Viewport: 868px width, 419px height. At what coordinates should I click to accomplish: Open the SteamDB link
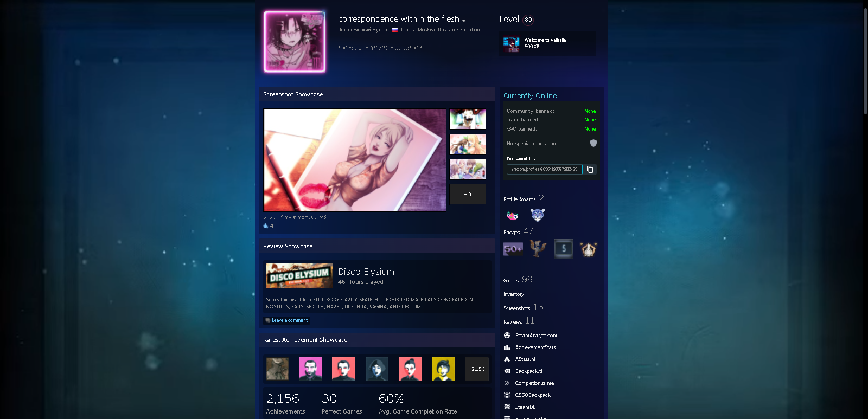click(x=525, y=407)
